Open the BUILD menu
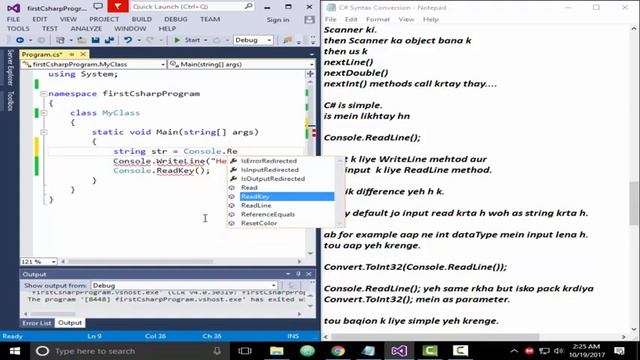The width and height of the screenshot is (640, 360). click(142, 19)
